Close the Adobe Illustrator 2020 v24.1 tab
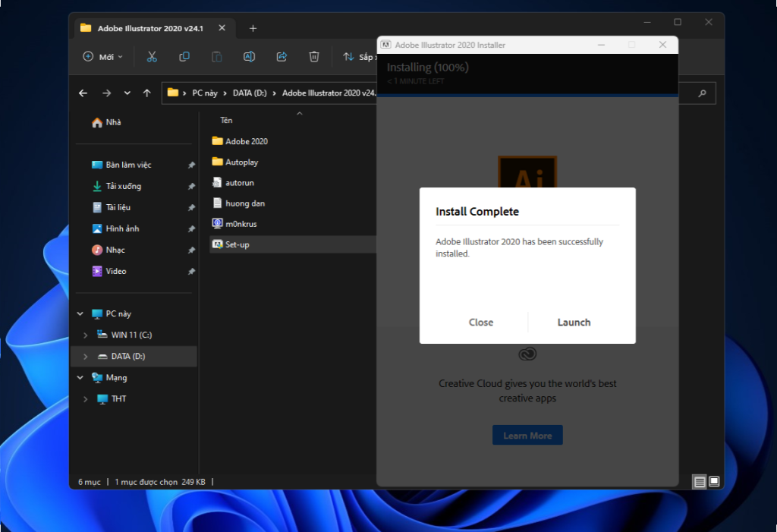 click(x=222, y=28)
